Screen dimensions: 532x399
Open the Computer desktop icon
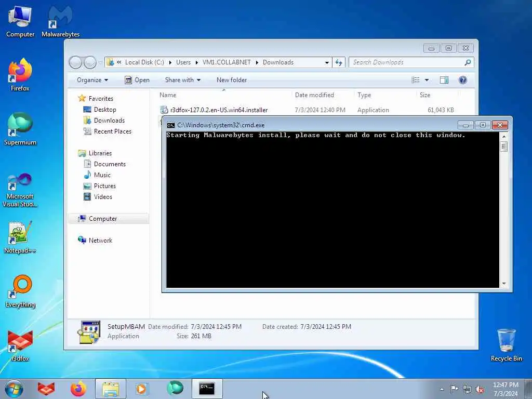tap(20, 21)
